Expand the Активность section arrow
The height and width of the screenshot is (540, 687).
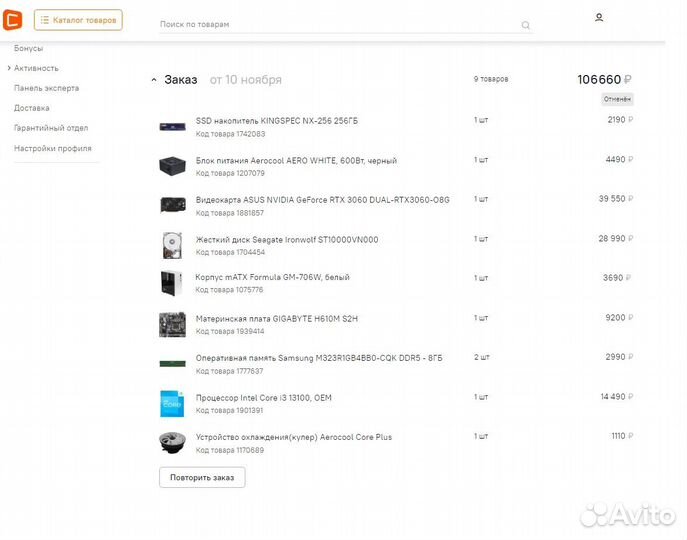(x=9, y=68)
